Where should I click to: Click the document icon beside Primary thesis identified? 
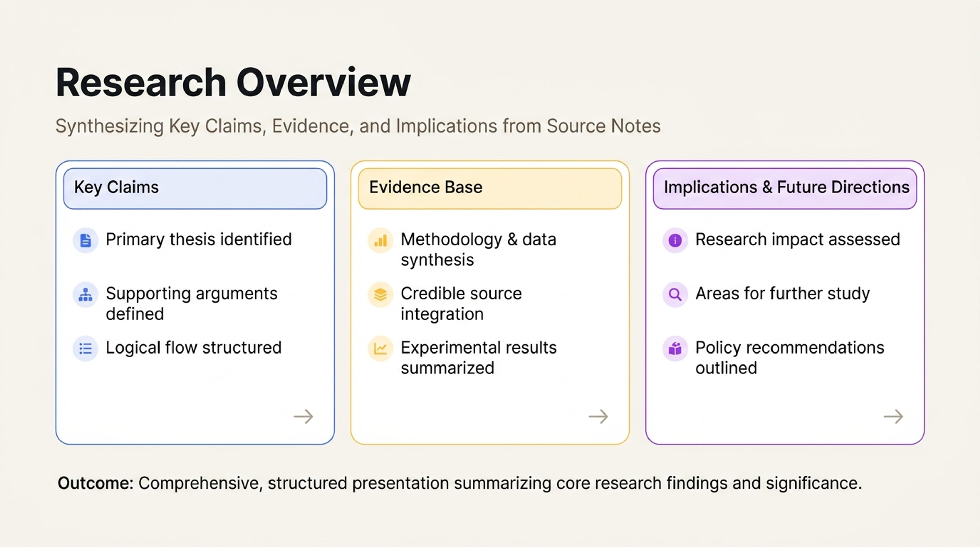(x=85, y=240)
